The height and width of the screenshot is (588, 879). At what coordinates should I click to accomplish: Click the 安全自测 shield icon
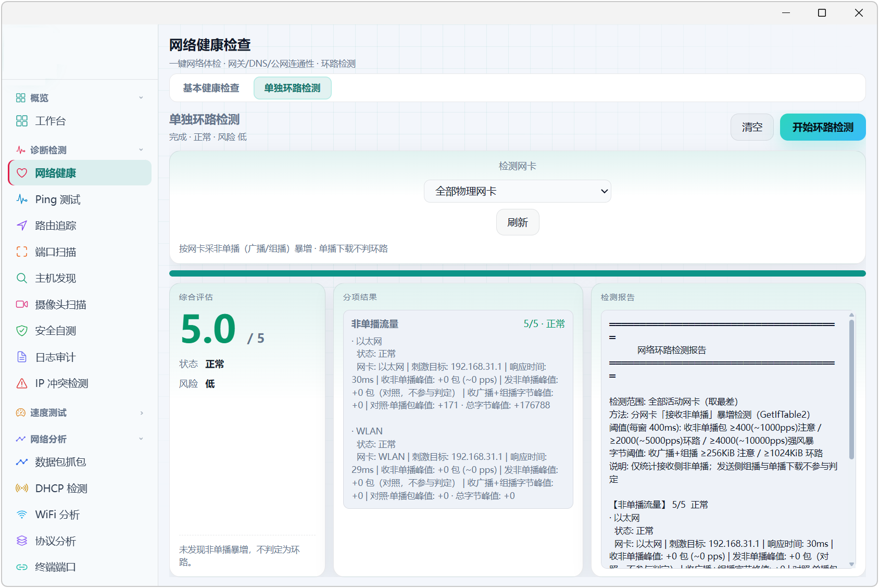[22, 331]
